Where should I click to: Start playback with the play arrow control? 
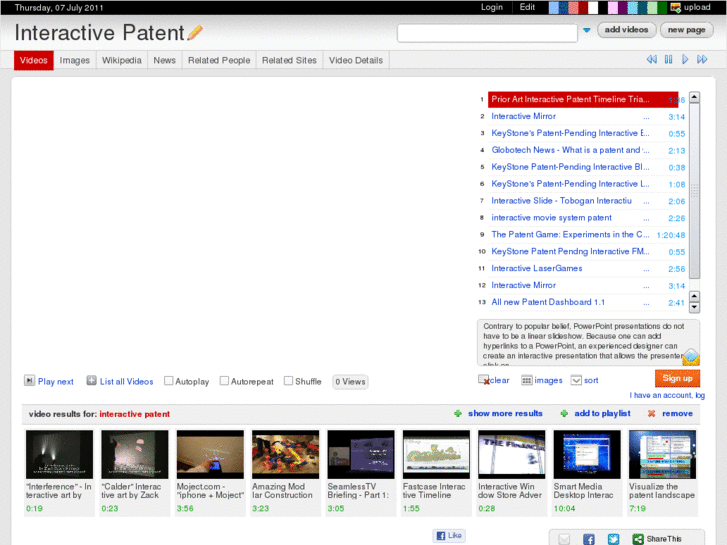(685, 59)
